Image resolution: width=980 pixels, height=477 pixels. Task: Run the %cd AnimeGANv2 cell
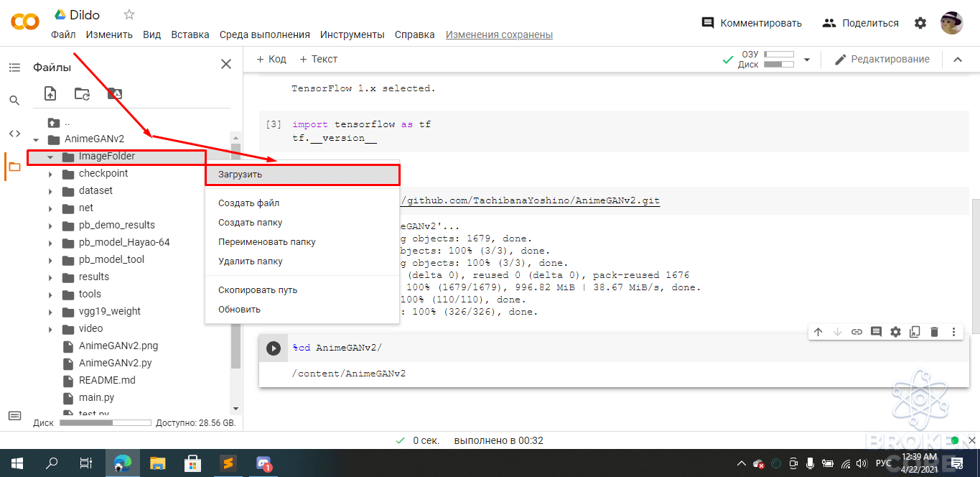[x=274, y=348]
